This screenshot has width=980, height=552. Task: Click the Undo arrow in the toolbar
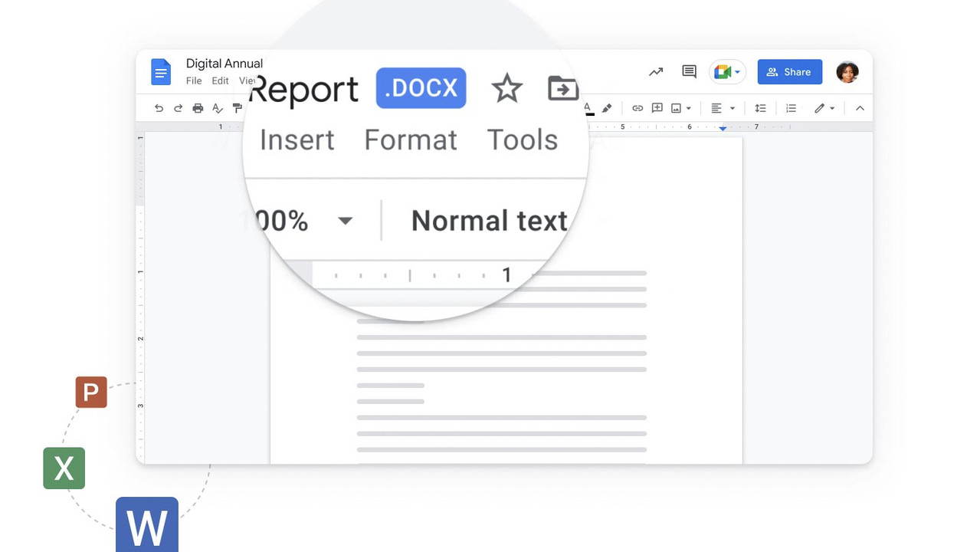[159, 109]
